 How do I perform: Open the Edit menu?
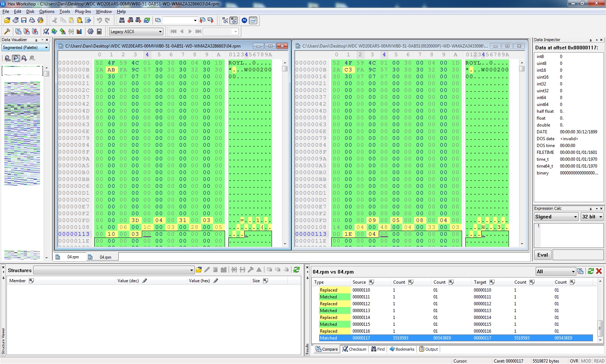18,12
